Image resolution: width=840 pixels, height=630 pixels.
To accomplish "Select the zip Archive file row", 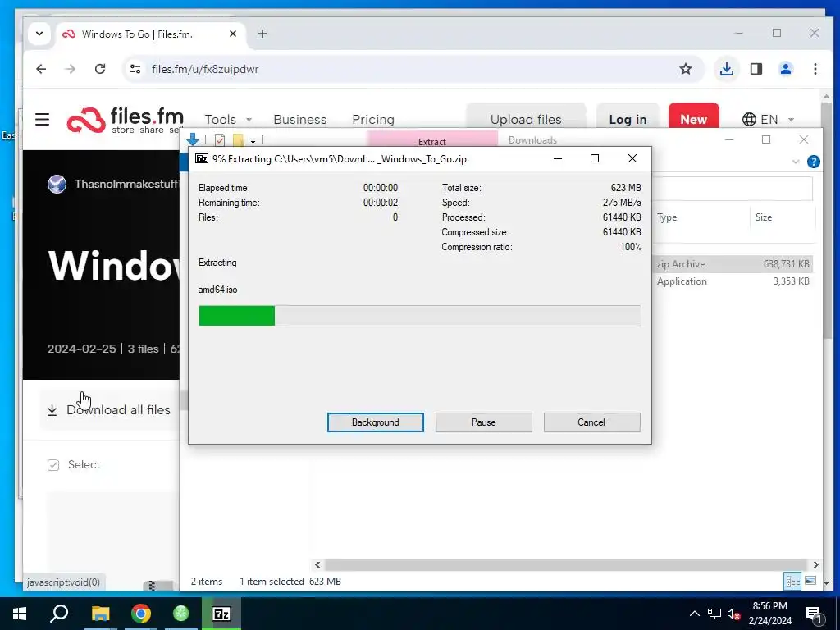I will 733,263.
